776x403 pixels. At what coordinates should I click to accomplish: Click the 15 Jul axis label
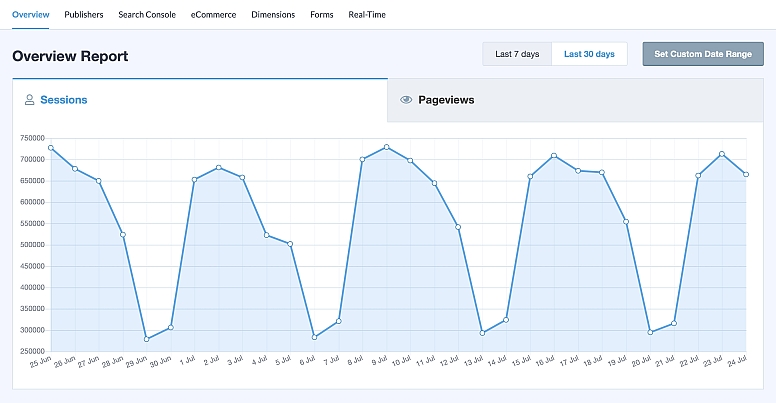pyautogui.click(x=522, y=362)
